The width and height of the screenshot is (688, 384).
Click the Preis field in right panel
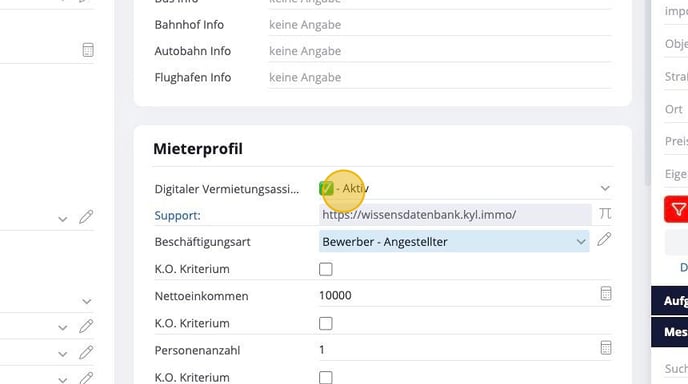pos(676,141)
